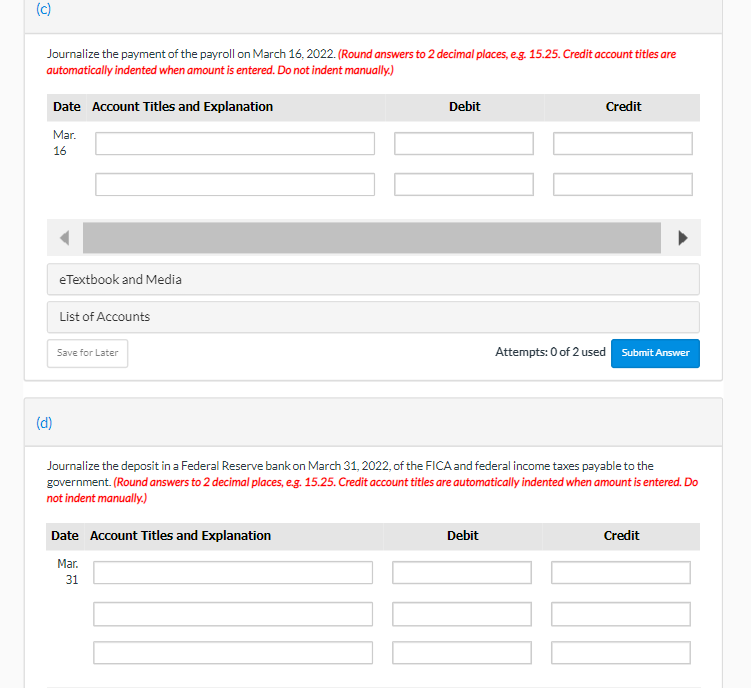Select the second credit field in section (d)
Image resolution: width=751 pixels, height=688 pixels.
tap(621, 614)
